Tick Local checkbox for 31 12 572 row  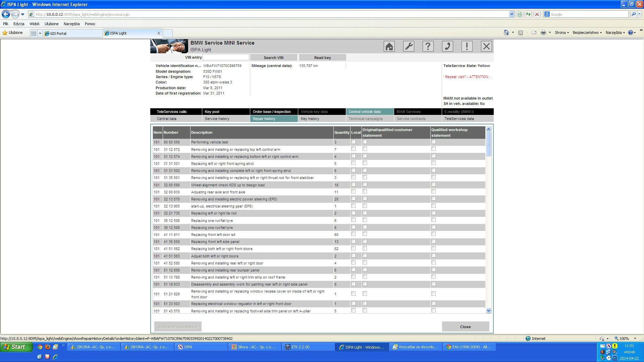tap(353, 149)
